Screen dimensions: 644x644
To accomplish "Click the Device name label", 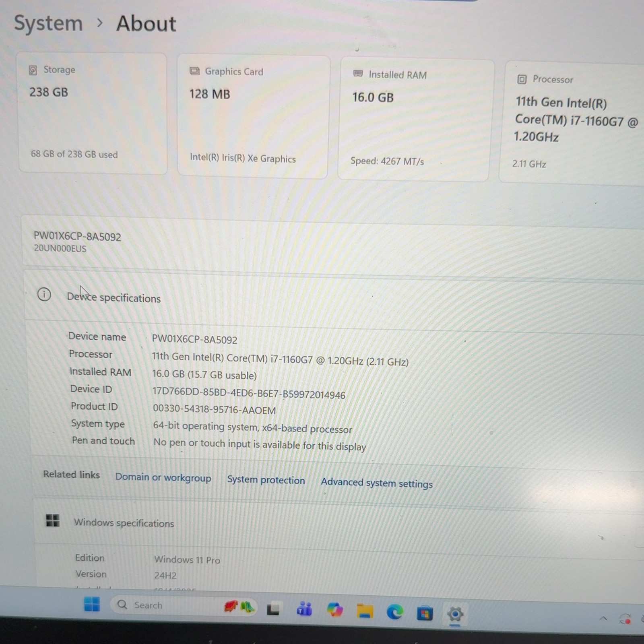I will tap(97, 336).
